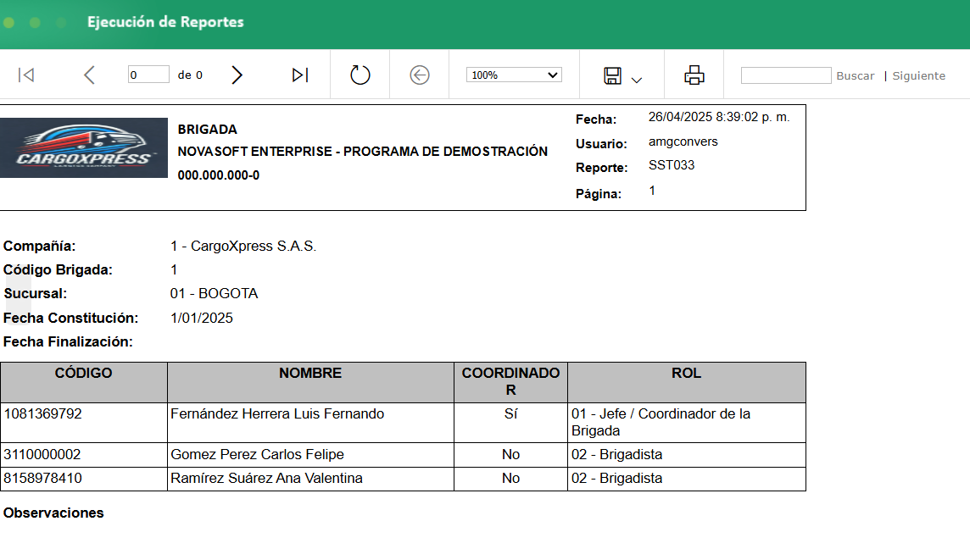The image size is (970, 560).
Task: Click the CÓDIGO column header
Action: 84,373
